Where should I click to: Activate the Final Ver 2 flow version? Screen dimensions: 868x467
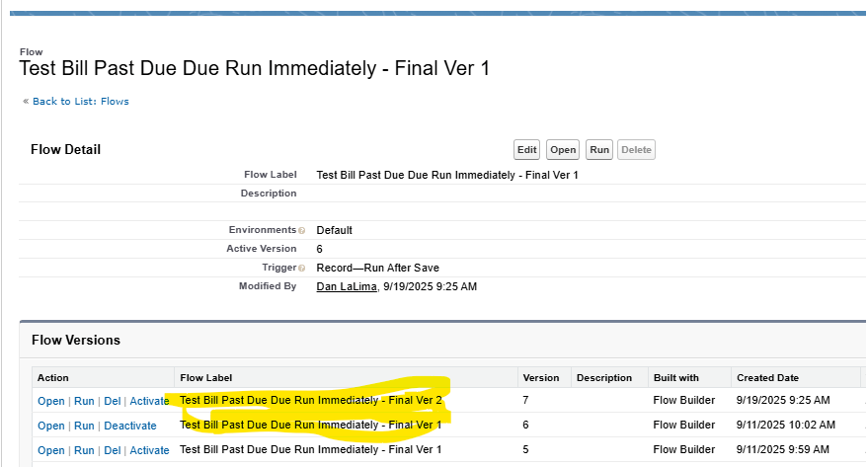tap(149, 401)
